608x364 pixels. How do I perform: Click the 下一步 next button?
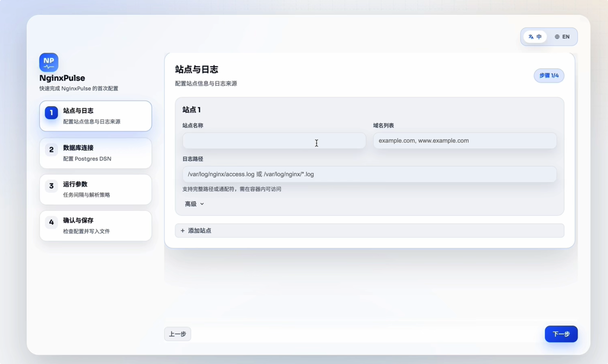(x=561, y=334)
